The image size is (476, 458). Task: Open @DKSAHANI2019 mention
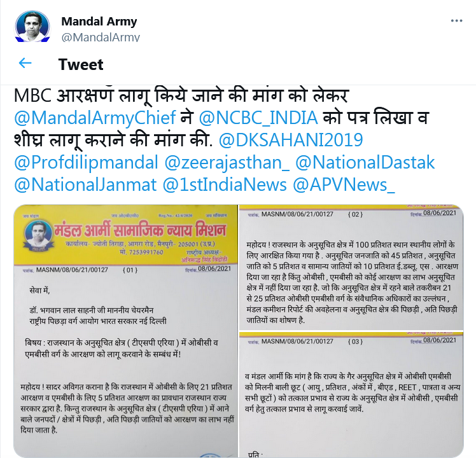pyautogui.click(x=291, y=140)
